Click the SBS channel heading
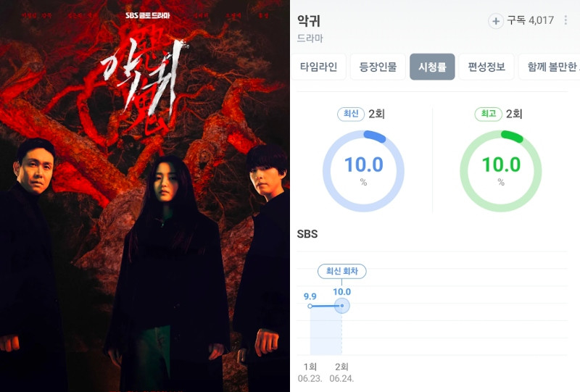Screen dimensions: 580x392 coord(307,234)
